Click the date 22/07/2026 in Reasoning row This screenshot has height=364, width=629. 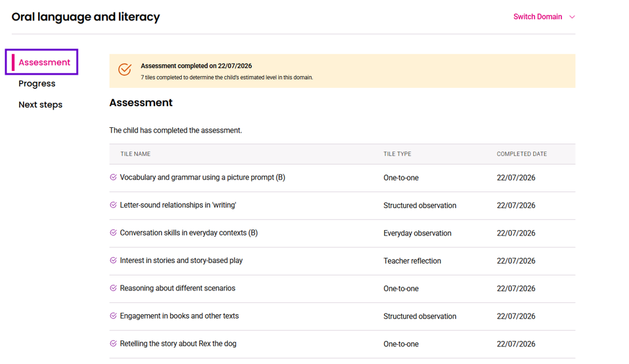tap(516, 288)
